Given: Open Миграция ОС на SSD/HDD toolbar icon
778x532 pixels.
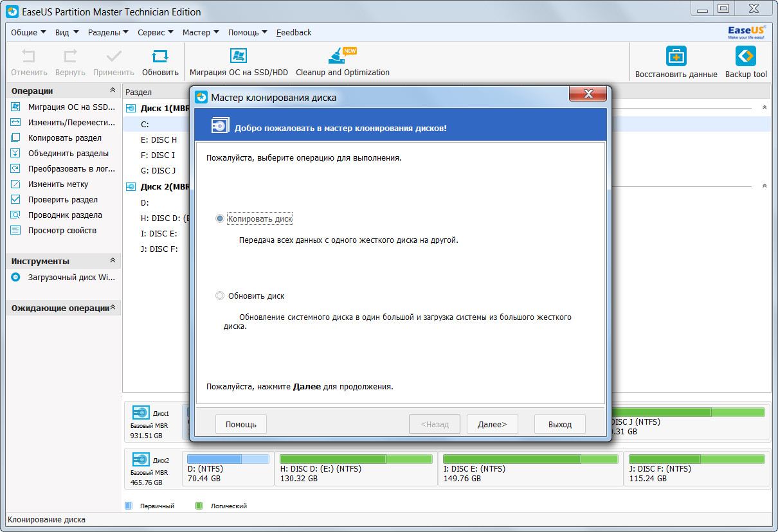Looking at the screenshot, I should (x=239, y=56).
